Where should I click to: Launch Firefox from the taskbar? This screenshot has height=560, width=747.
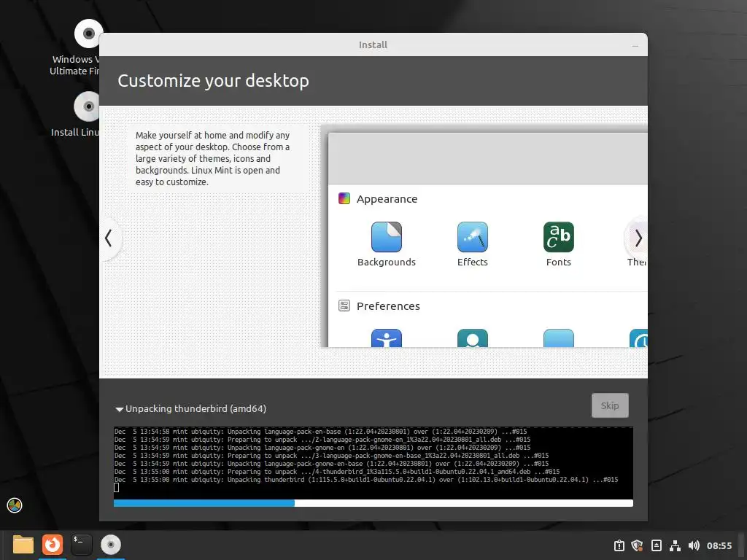53,545
